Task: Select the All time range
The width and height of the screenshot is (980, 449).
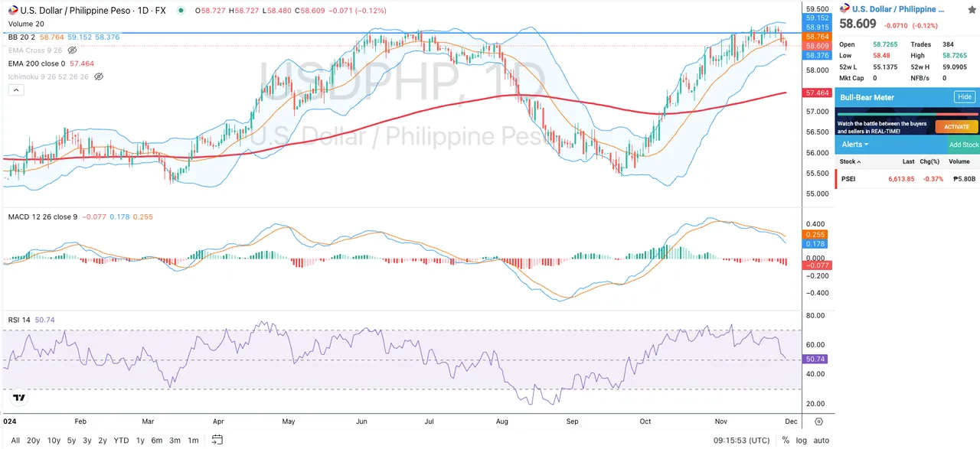Action: pos(15,440)
